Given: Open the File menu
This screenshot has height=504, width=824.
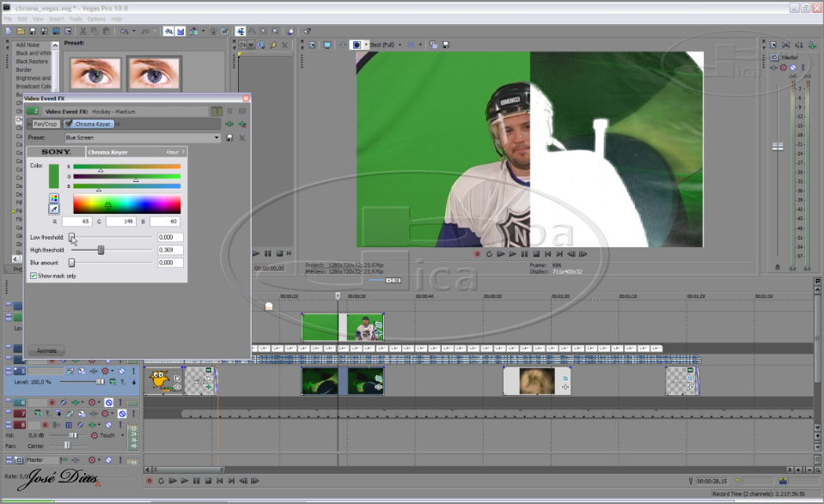Looking at the screenshot, I should click(8, 19).
